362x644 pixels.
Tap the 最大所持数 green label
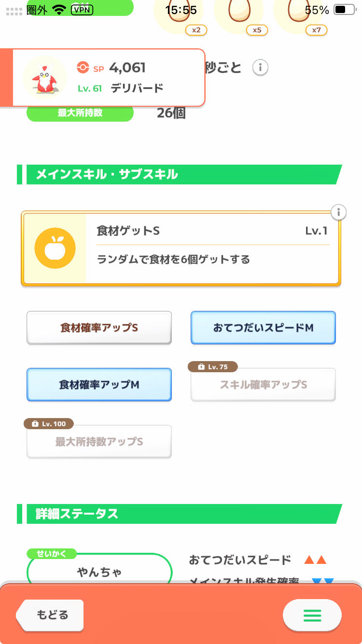pyautogui.click(x=80, y=113)
